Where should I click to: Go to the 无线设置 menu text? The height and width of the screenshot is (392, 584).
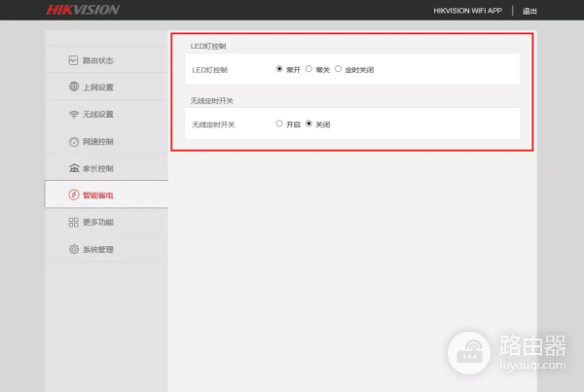[98, 115]
